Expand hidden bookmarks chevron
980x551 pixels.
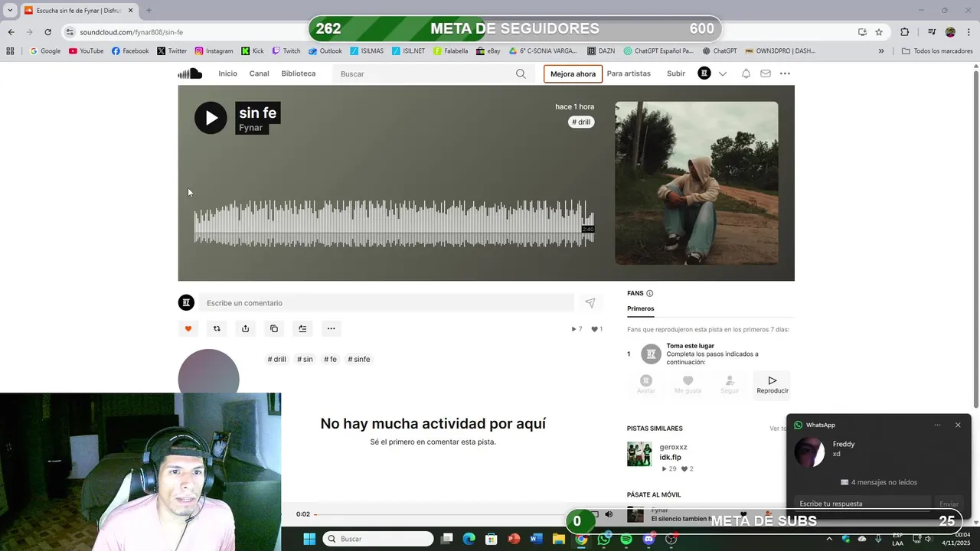[881, 51]
